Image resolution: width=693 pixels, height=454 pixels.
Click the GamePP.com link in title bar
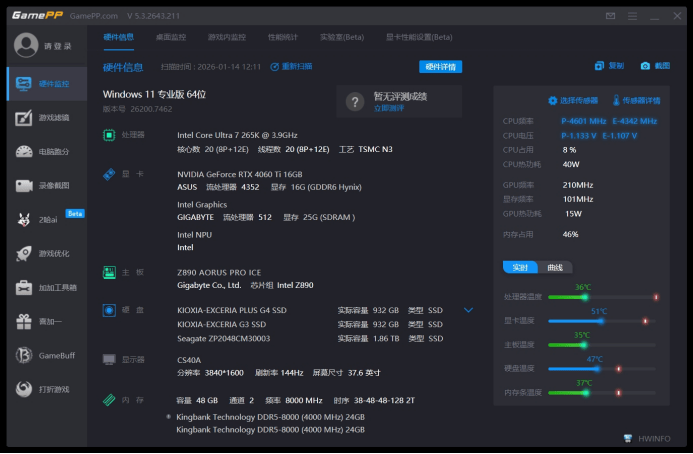(94, 16)
